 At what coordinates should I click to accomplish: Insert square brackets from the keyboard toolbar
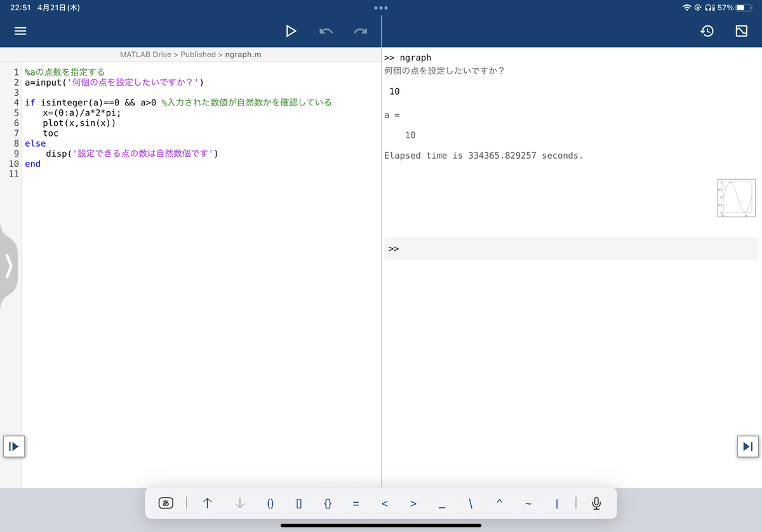(299, 503)
